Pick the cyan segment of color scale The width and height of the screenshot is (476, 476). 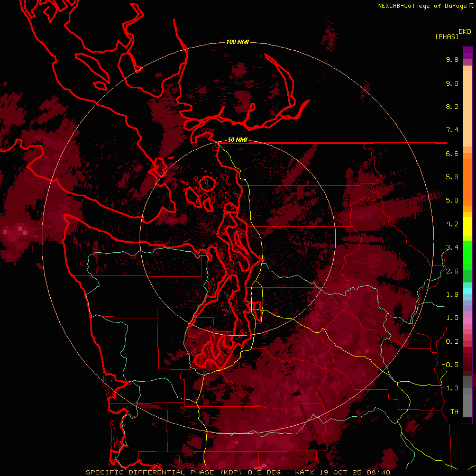click(x=467, y=291)
